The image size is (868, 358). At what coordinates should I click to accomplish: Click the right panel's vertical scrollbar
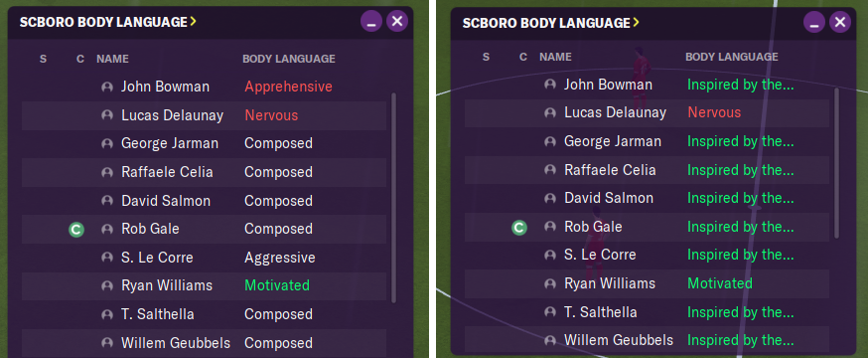coord(836,163)
